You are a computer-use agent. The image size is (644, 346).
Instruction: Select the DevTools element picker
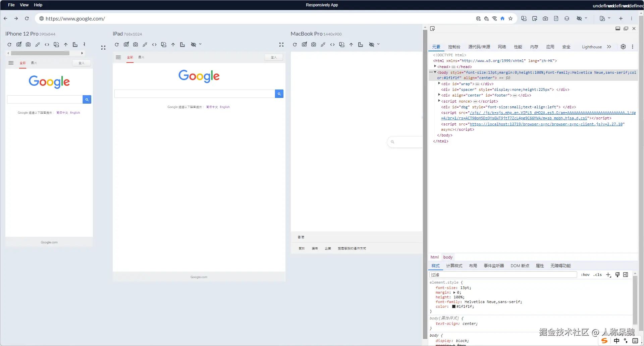[x=433, y=29]
